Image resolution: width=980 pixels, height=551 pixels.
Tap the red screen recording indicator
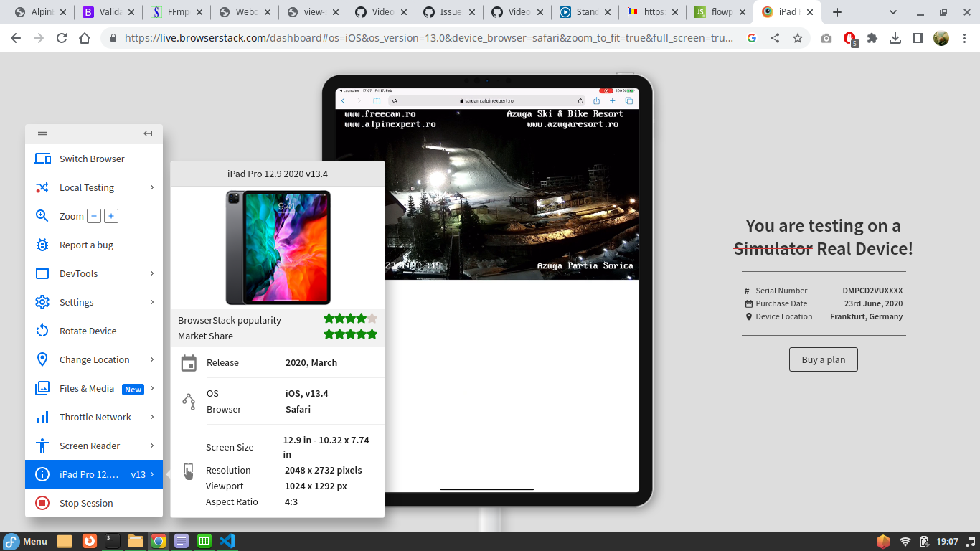[x=606, y=90]
